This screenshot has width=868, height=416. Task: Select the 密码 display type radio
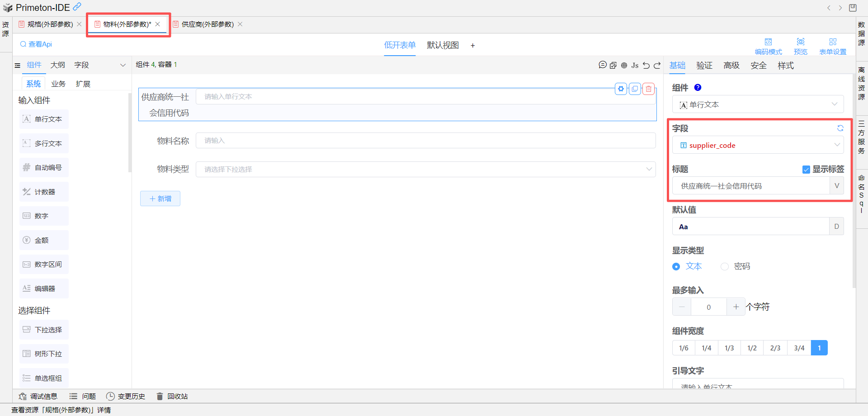tap(725, 267)
